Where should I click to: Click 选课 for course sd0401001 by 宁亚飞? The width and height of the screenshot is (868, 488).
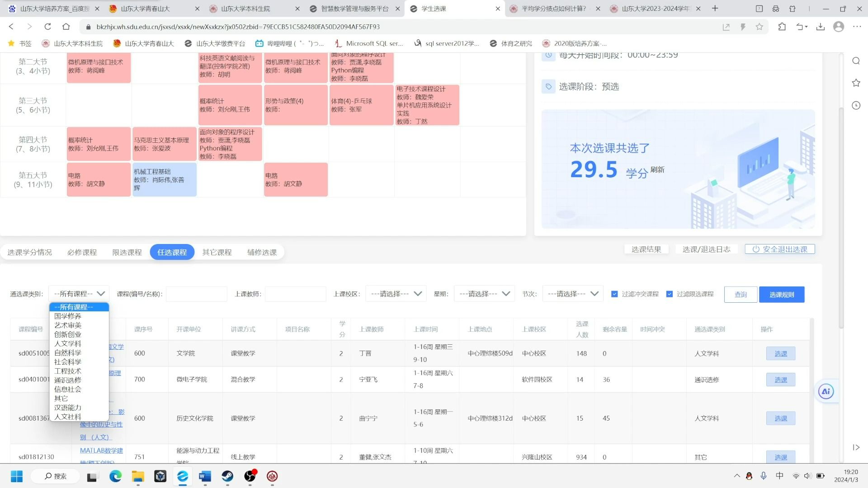(781, 380)
